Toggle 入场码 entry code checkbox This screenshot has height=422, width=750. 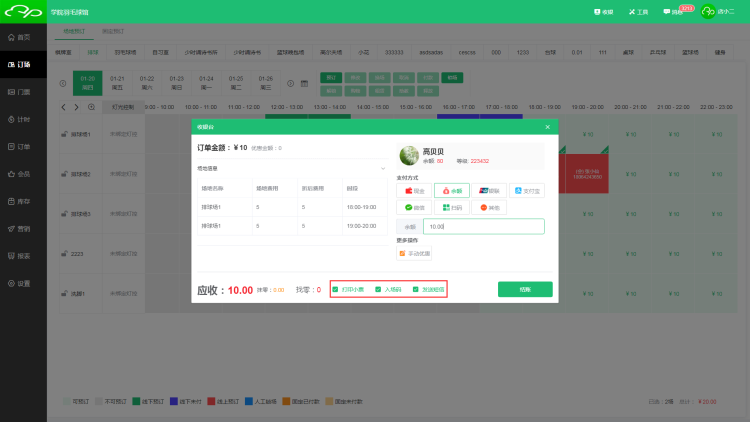click(378, 289)
